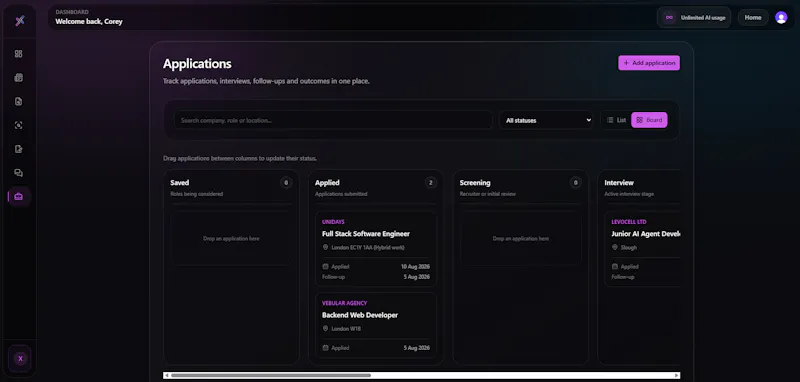This screenshot has height=382, width=800.
Task: Open the chat bubbles icon in sidebar
Action: (18, 173)
